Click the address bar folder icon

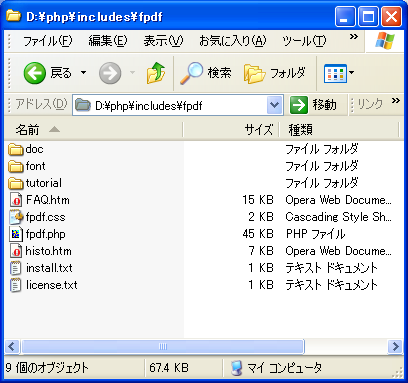83,105
